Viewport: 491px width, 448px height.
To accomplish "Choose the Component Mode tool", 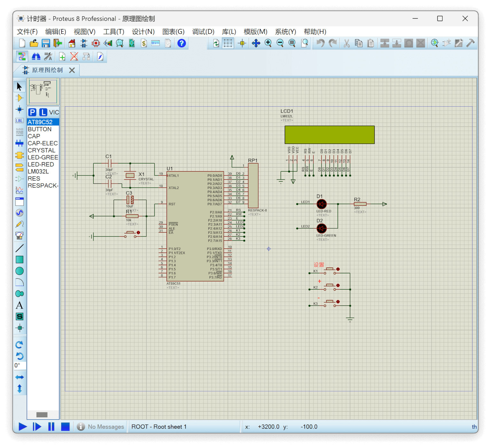I will (19, 98).
